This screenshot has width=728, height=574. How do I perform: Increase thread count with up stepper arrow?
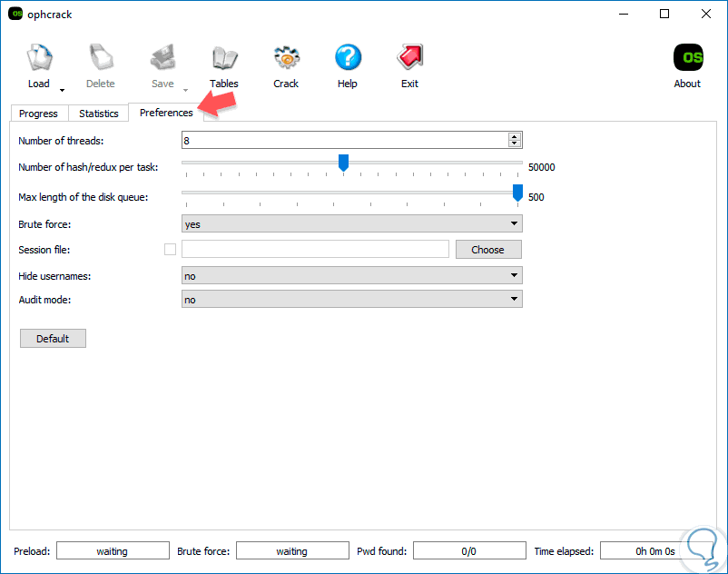pyautogui.click(x=514, y=136)
